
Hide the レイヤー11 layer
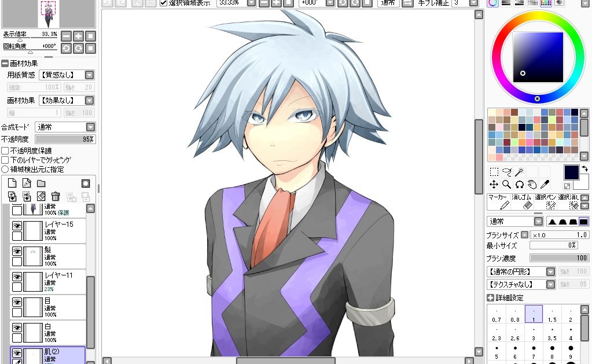[x=17, y=277]
